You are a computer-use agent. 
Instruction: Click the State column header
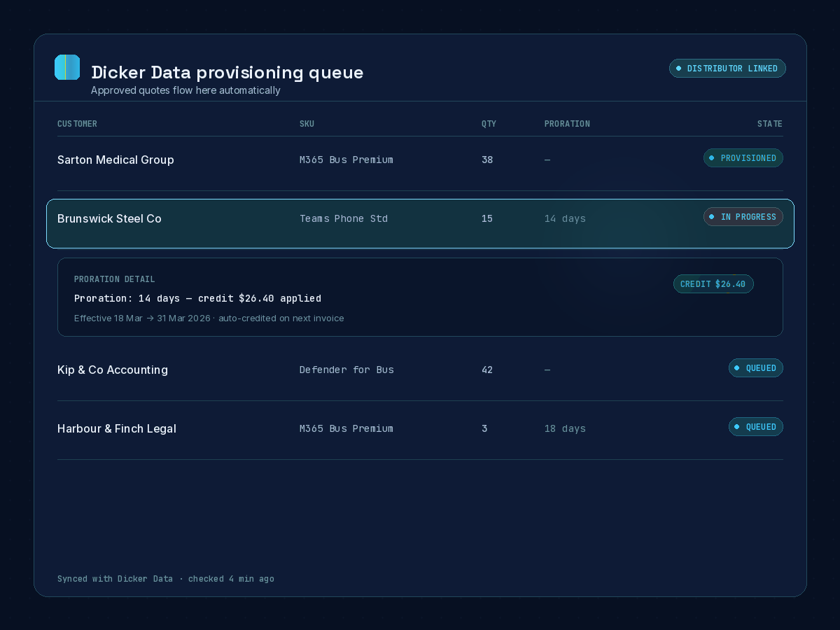click(x=770, y=124)
